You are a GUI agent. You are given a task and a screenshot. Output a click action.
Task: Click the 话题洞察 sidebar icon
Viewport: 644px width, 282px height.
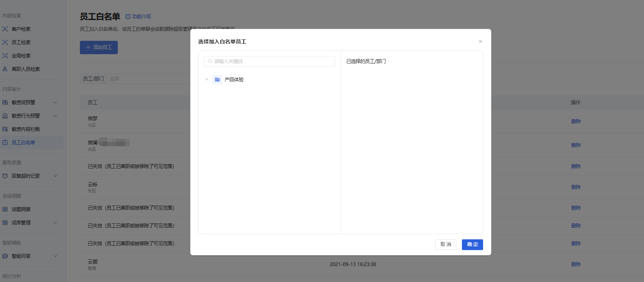[5, 209]
